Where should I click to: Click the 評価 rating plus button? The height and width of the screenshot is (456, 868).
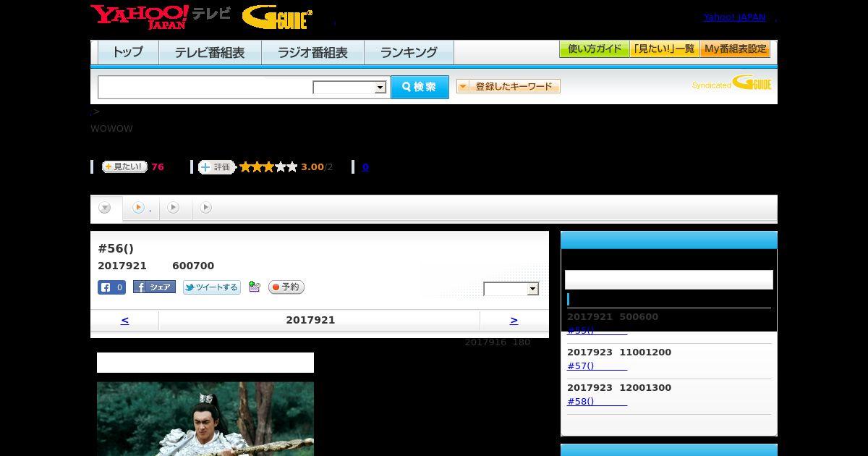[217, 167]
